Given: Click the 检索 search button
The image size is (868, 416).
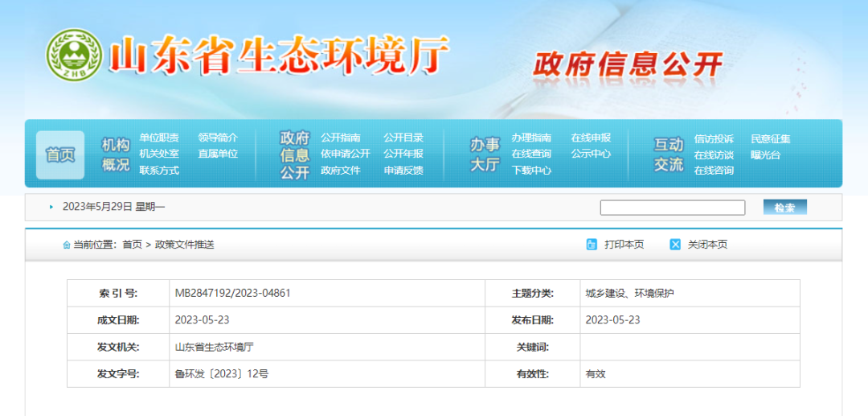Looking at the screenshot, I should (x=784, y=208).
